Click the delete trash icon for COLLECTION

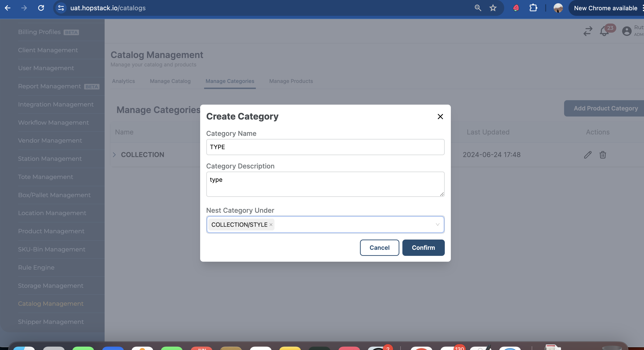pos(603,155)
